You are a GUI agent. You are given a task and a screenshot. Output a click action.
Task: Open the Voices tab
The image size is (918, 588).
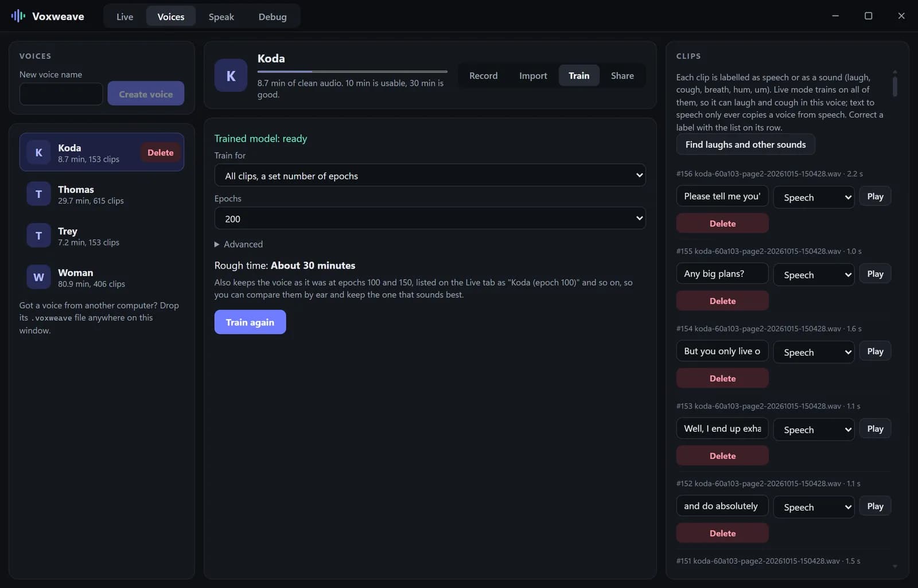pos(171,17)
